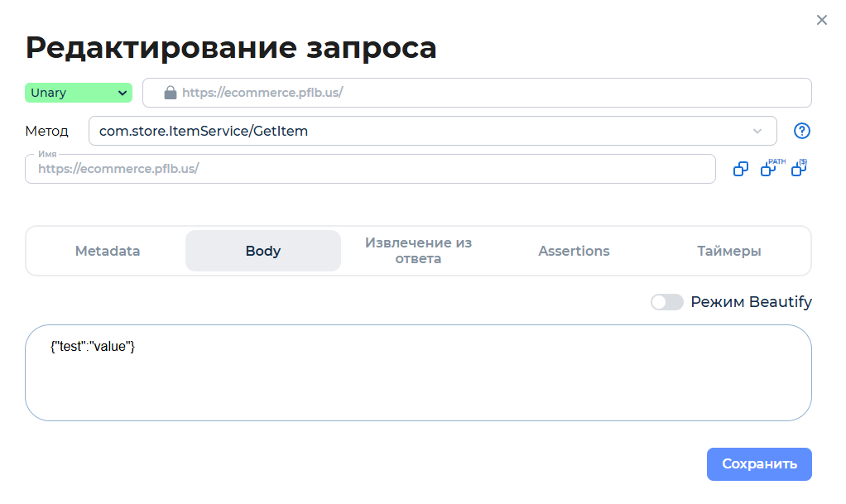Select the Таймеры tab
846x504 pixels.
point(728,250)
